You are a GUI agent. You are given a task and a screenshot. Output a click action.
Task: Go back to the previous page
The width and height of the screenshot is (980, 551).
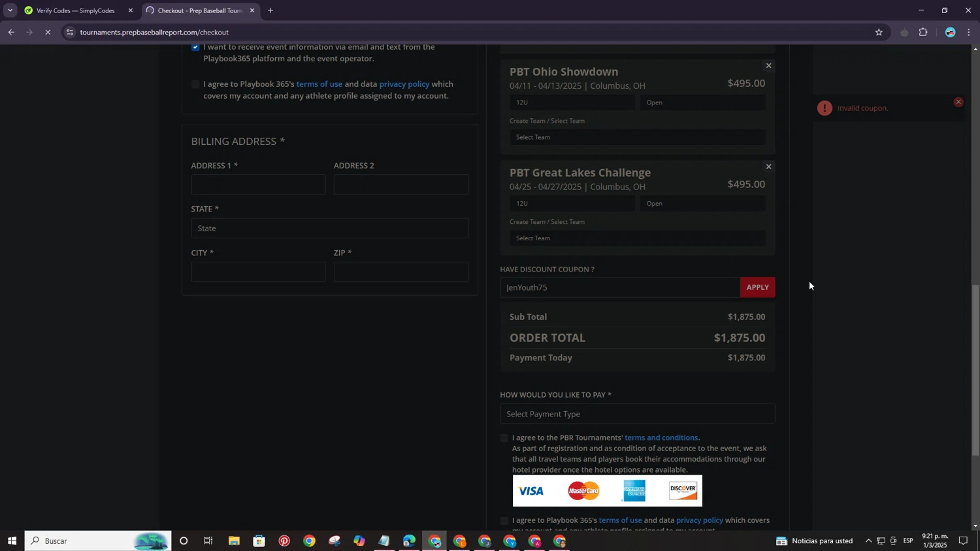tap(11, 32)
